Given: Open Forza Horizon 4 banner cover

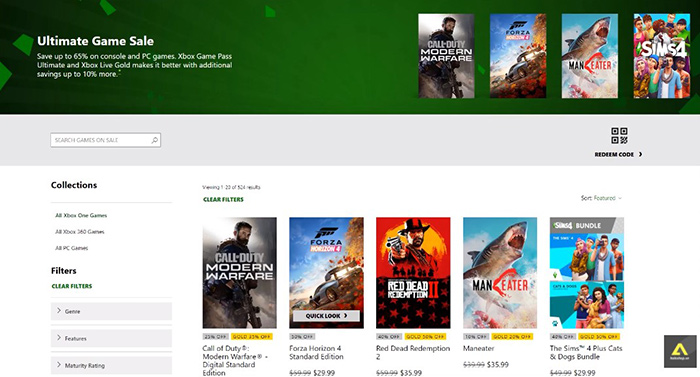Looking at the screenshot, I should tap(518, 56).
